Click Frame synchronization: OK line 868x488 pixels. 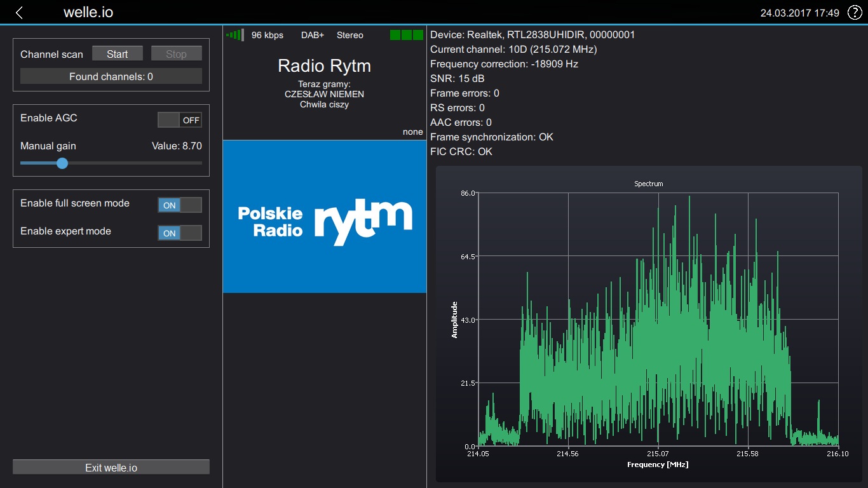coord(492,137)
